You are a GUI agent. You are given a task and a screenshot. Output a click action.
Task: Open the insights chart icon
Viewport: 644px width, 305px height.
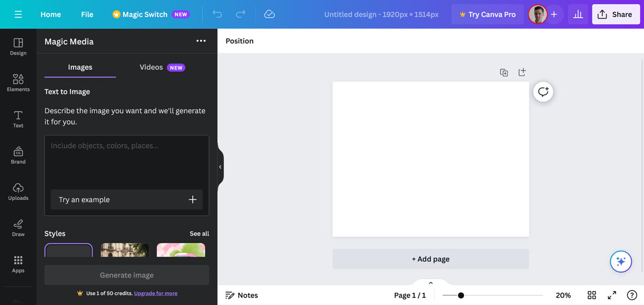click(578, 14)
